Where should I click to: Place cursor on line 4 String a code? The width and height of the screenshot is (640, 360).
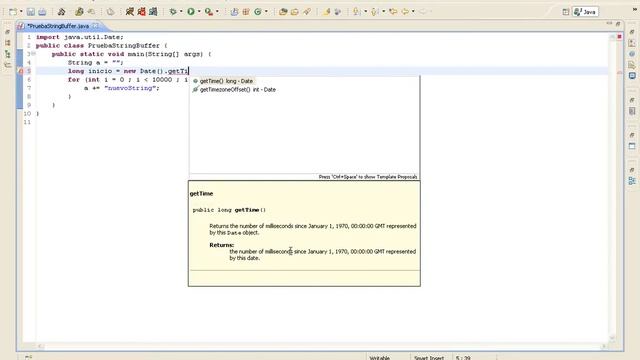[96, 62]
